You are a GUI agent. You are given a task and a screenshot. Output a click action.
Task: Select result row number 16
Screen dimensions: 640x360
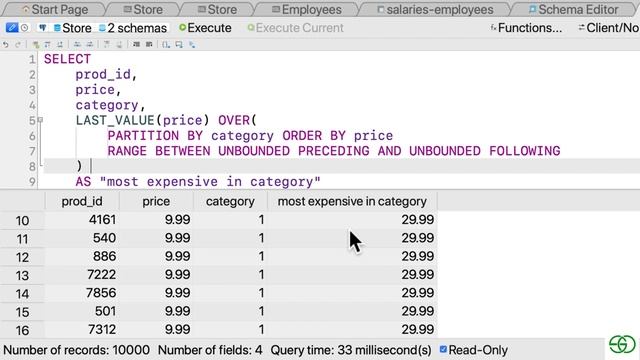[x=22, y=330]
